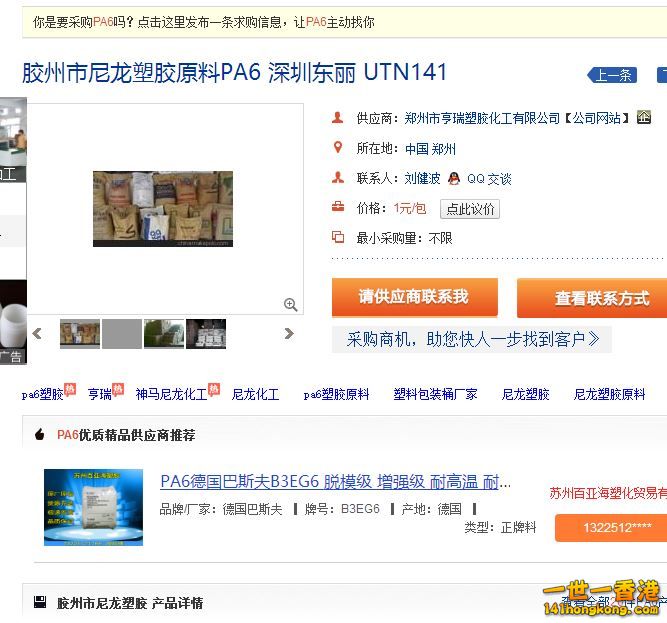Viewport: 667px width, 623px height.
Task: Click the minimum order quantity icon
Action: click(x=338, y=236)
